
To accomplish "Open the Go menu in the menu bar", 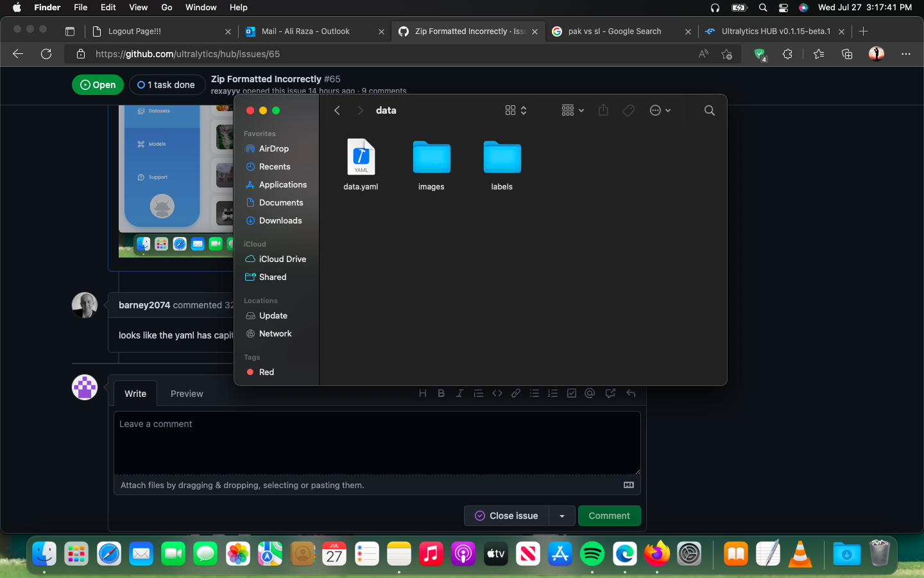I will click(166, 7).
